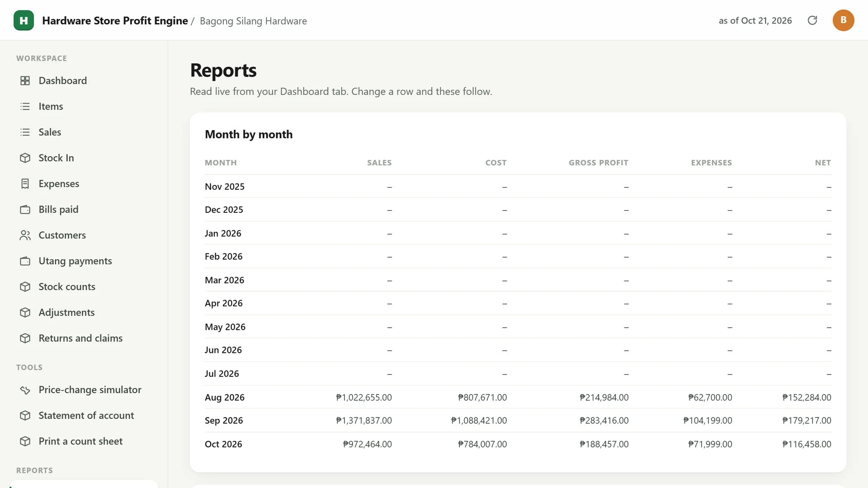Click the GROSS PROFIT column header
Viewport: 868px width, 488px height.
[599, 163]
